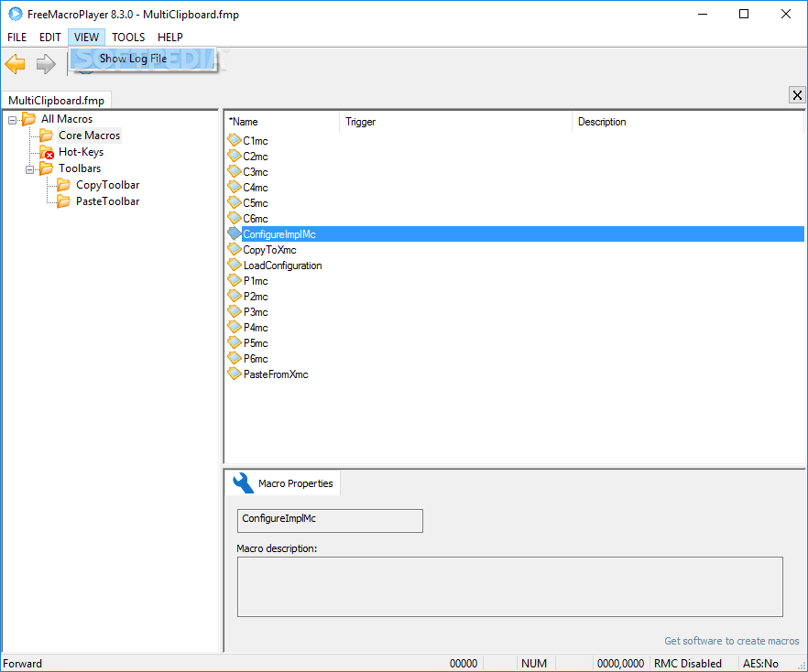Open the EDIT menu

(50, 37)
